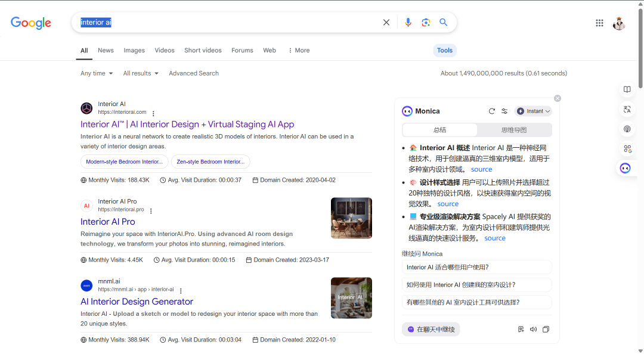Open the Monica sidebar face icon

(625, 169)
